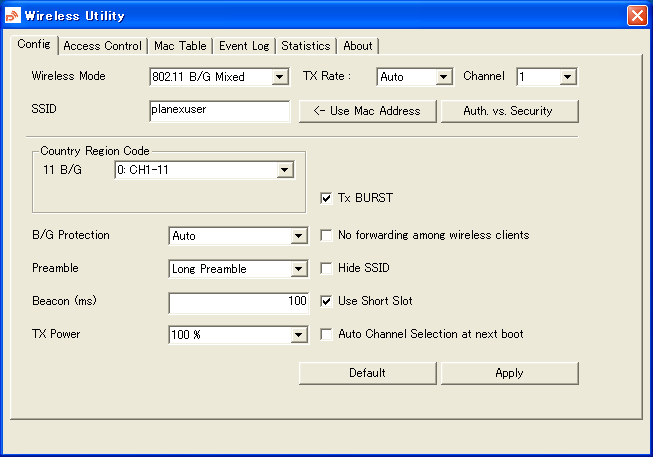653x457 pixels.
Task: Click the Apply button
Action: click(510, 373)
